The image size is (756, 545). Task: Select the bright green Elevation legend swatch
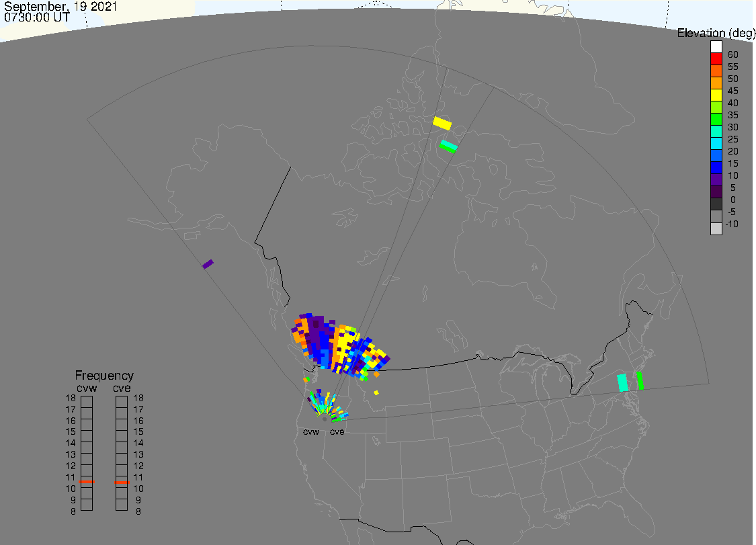(716, 119)
